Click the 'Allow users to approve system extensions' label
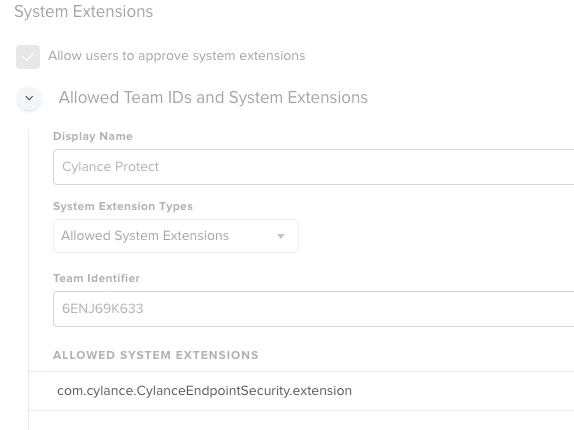The image size is (574, 430). pyautogui.click(x=176, y=56)
